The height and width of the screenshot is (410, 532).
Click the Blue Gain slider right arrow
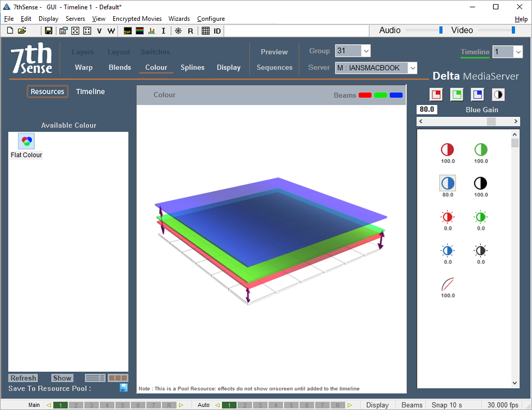(x=516, y=121)
